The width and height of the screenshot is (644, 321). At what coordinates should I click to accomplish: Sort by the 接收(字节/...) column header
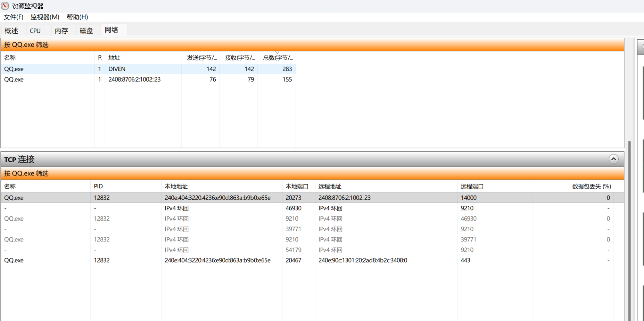pyautogui.click(x=239, y=58)
